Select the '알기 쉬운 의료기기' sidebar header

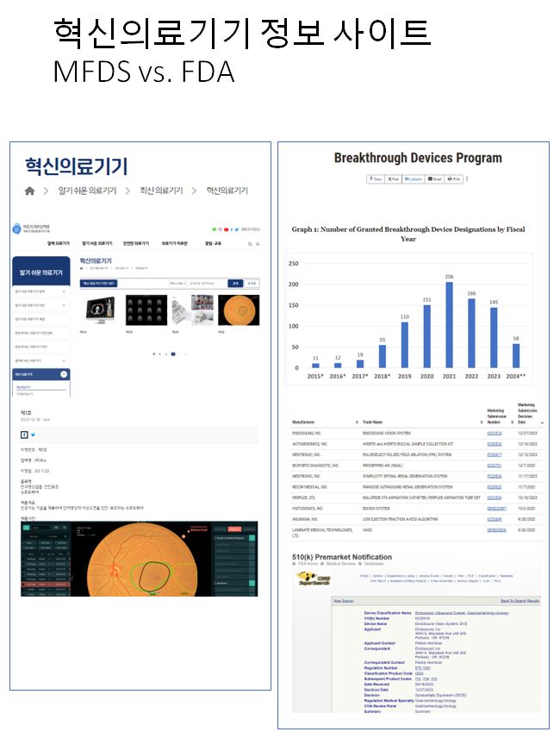click(40, 272)
